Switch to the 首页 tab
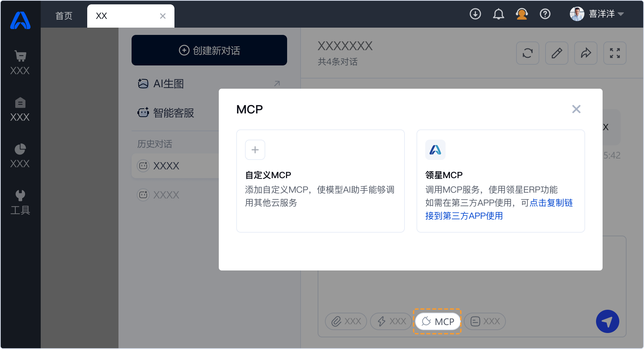 64,16
